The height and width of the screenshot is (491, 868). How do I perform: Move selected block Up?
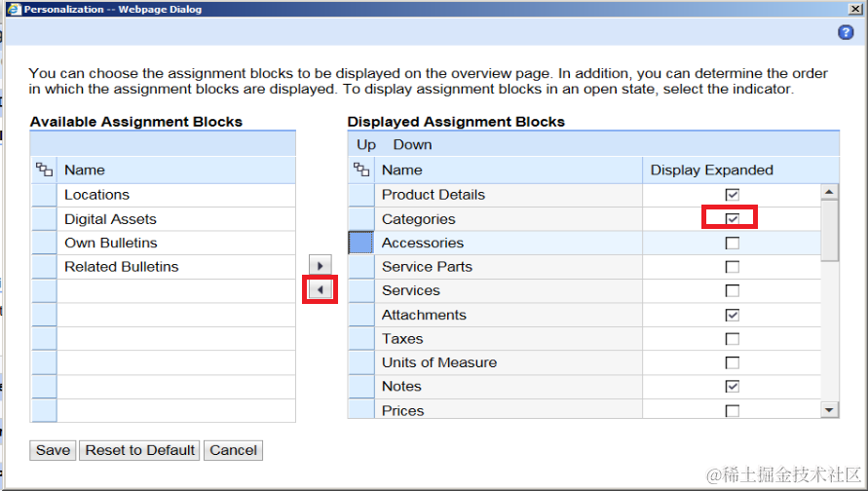click(x=366, y=144)
